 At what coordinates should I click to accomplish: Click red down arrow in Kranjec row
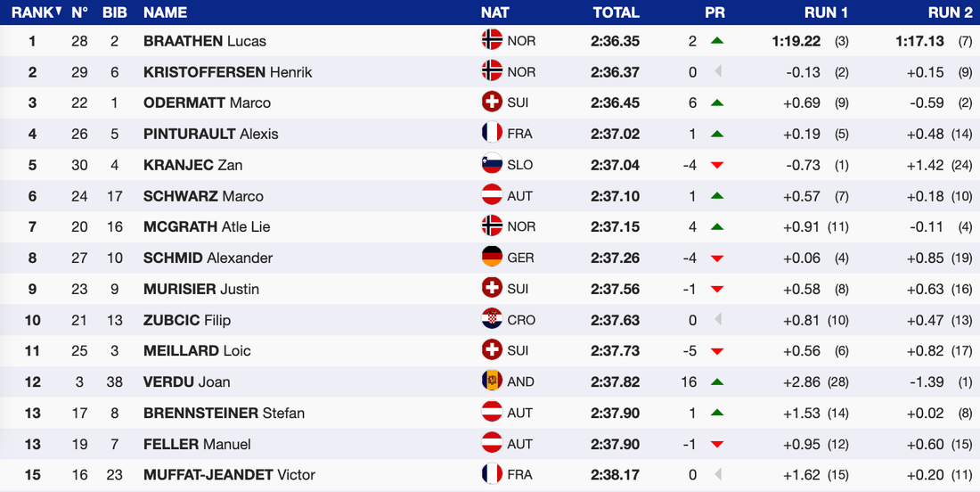point(716,165)
